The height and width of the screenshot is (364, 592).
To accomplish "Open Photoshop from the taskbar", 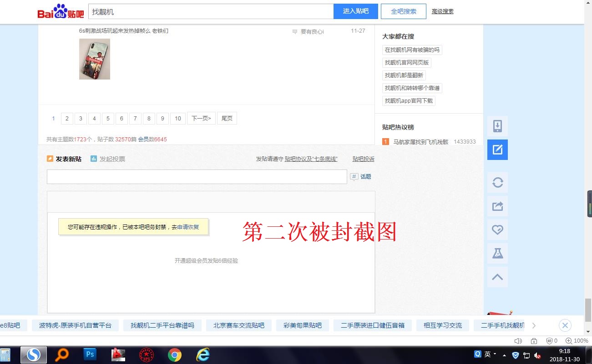I will pos(90,354).
